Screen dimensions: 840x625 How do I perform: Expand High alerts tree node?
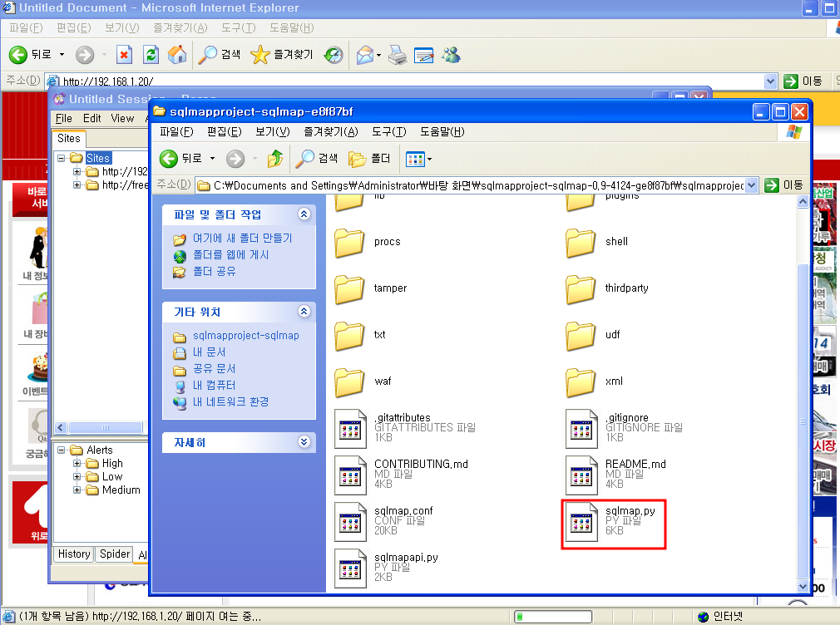[77, 463]
